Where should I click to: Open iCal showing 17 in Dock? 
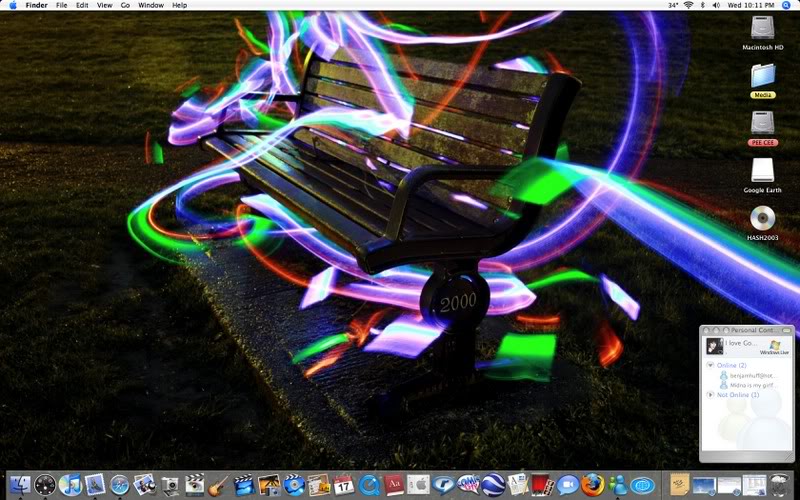tap(343, 485)
